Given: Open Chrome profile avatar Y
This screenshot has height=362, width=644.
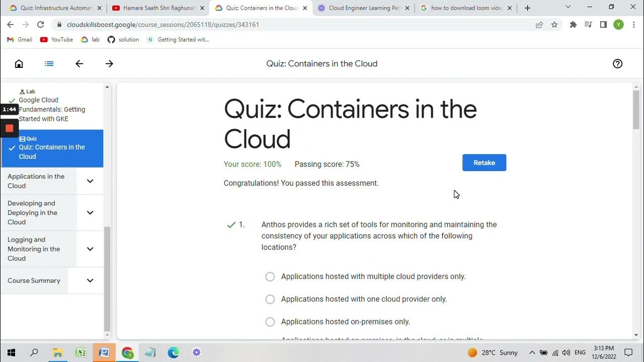Looking at the screenshot, I should click(618, 25).
